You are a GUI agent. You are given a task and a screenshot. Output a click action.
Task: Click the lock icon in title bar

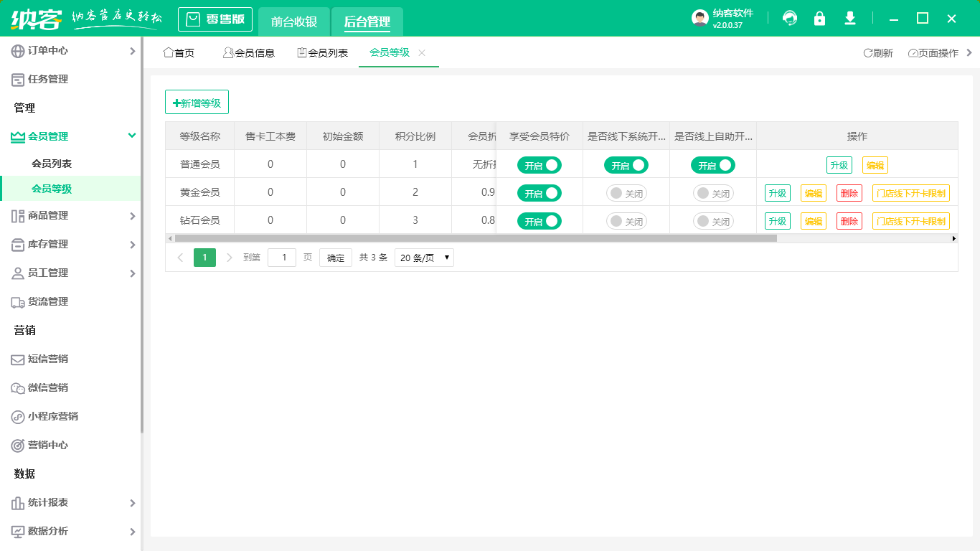(820, 18)
